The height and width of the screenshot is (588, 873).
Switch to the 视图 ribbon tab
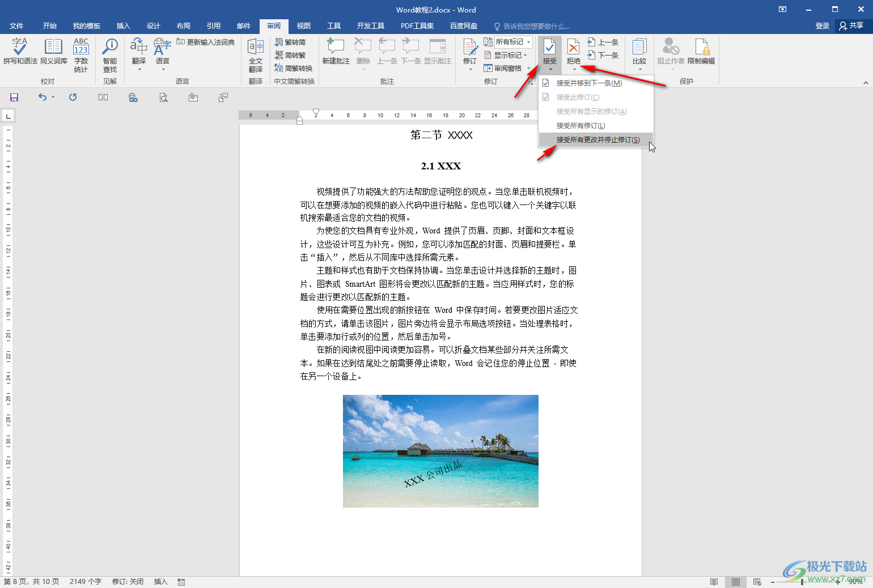[x=303, y=26]
